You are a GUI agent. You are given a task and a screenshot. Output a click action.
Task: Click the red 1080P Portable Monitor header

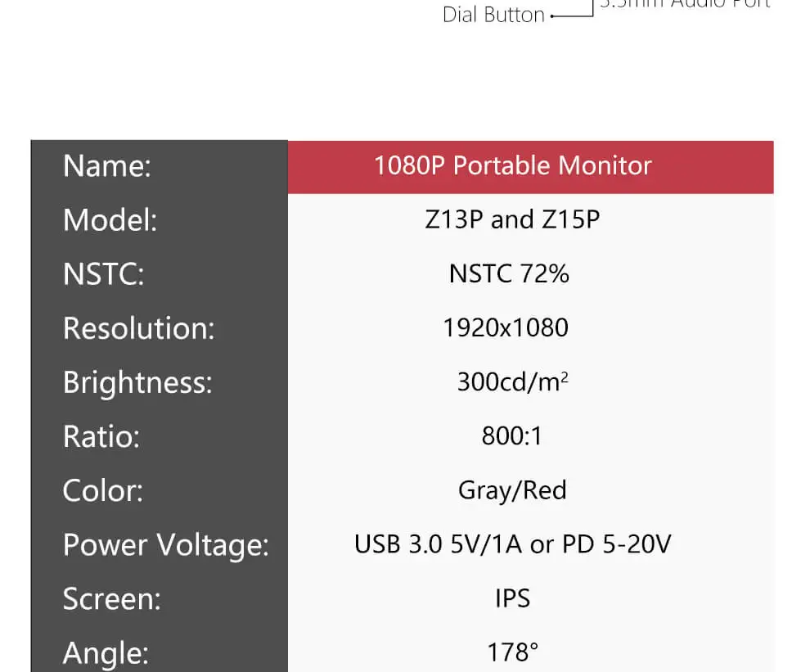point(530,167)
